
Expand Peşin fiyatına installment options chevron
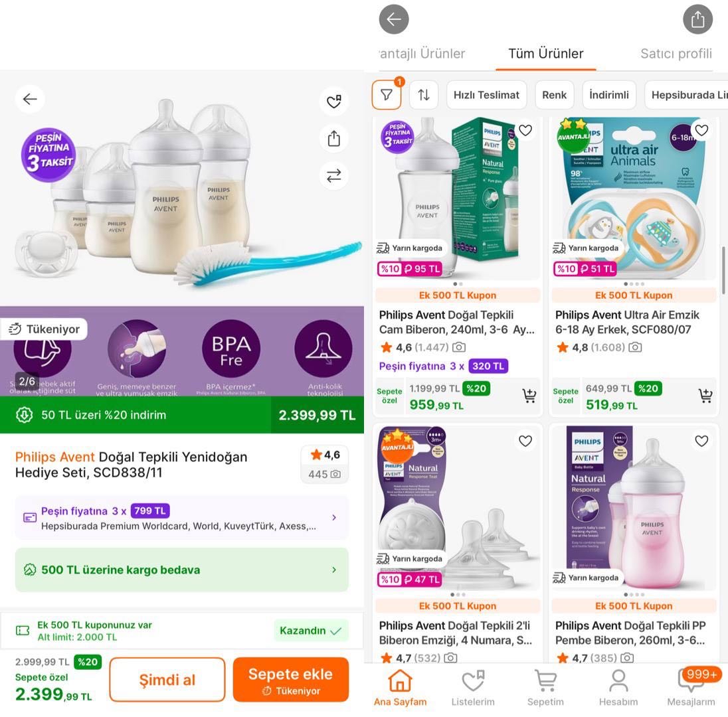point(334,517)
